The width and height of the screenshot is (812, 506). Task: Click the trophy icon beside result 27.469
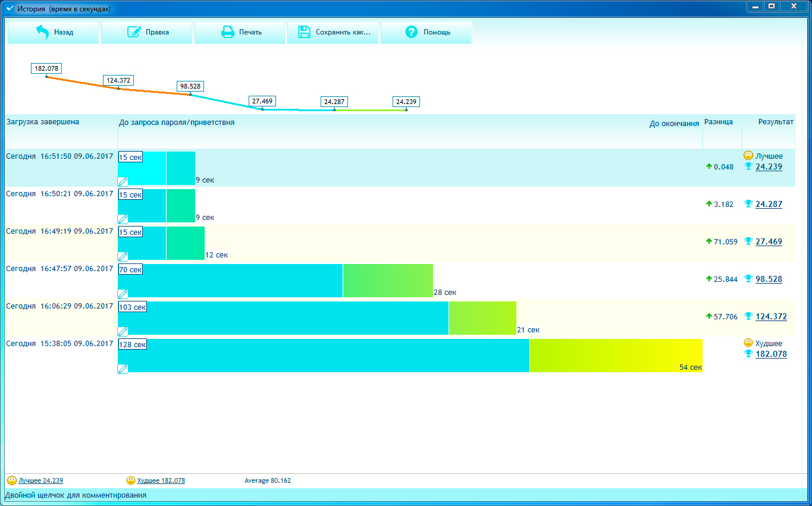click(x=748, y=241)
